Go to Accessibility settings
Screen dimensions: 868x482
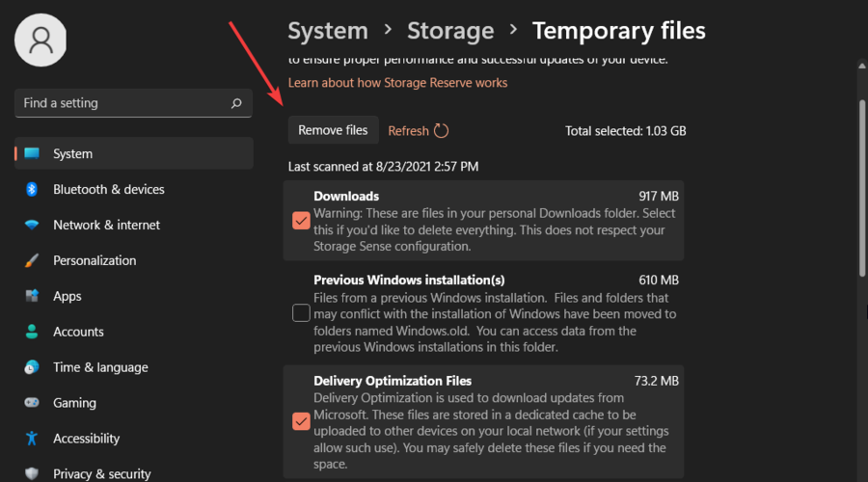[86, 439]
